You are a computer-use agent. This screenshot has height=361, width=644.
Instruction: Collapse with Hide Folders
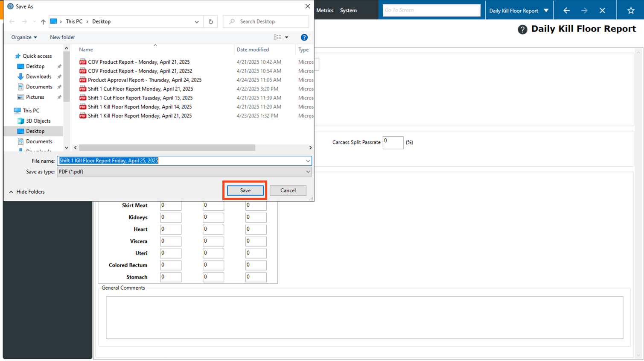coord(27,192)
